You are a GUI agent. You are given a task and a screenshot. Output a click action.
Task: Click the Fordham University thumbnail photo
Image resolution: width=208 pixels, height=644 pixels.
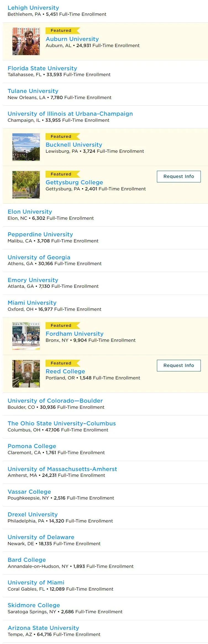26,336
